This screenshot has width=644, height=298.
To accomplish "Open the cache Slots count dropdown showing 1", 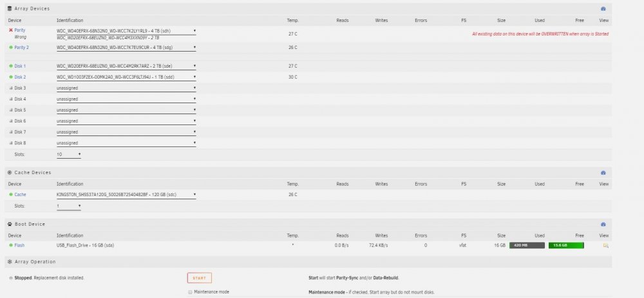I will [69, 206].
